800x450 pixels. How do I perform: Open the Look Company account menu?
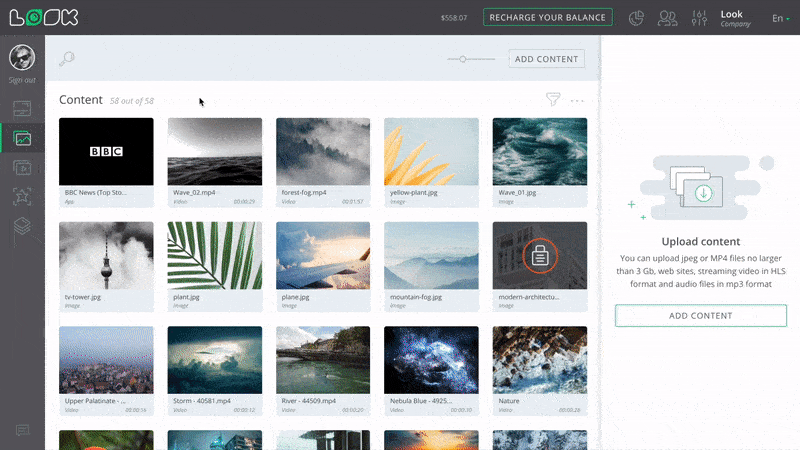pos(735,18)
